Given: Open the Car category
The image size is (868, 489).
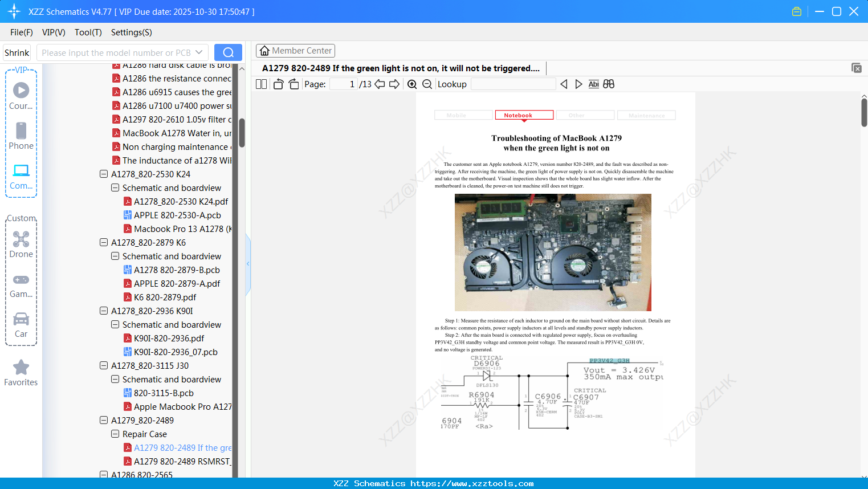Looking at the screenshot, I should (21, 324).
